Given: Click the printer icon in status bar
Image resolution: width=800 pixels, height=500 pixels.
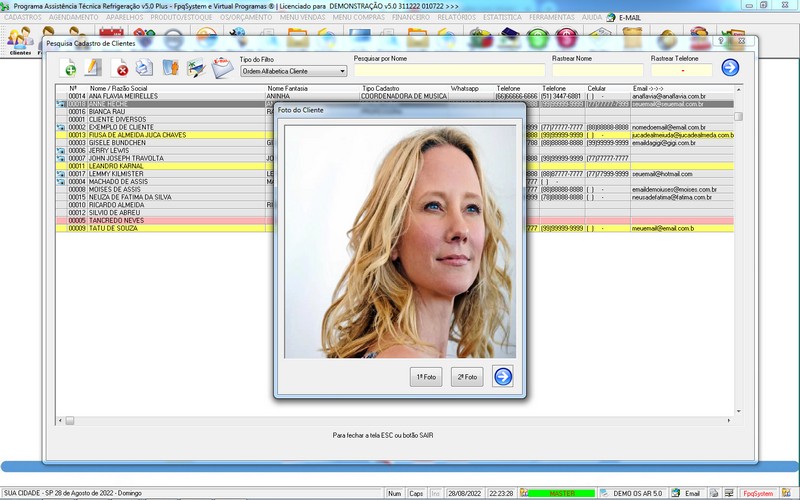Looking at the screenshot, I should point(714,493).
